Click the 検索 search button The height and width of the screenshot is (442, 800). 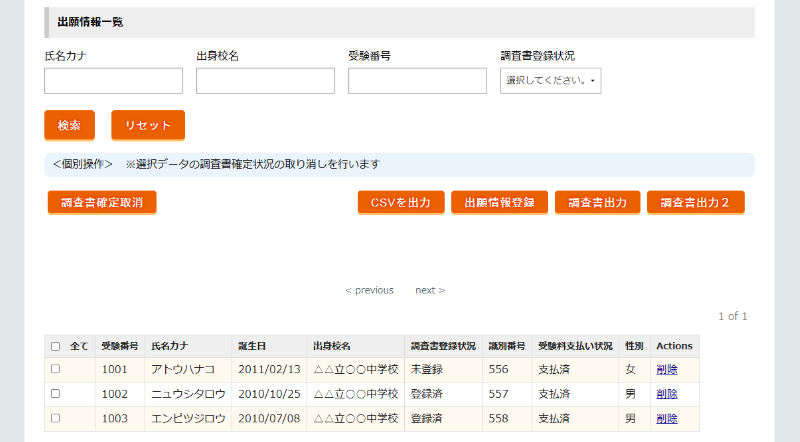coord(69,125)
